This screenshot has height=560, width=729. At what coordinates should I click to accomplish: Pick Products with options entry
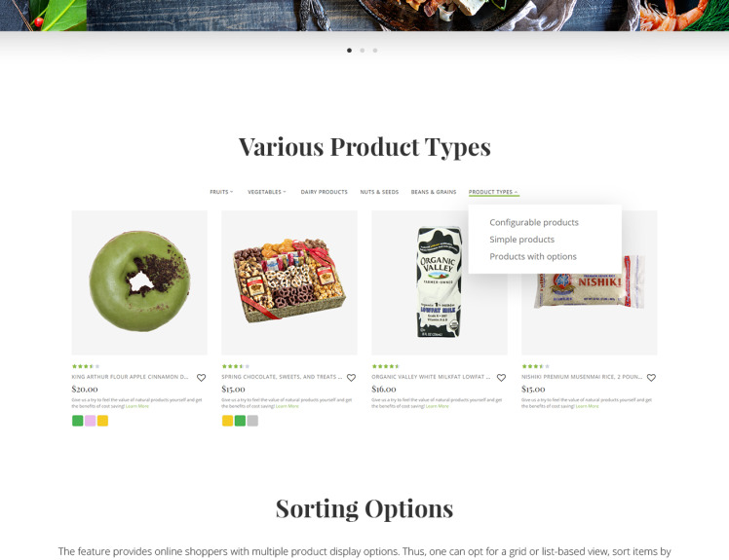tap(533, 256)
